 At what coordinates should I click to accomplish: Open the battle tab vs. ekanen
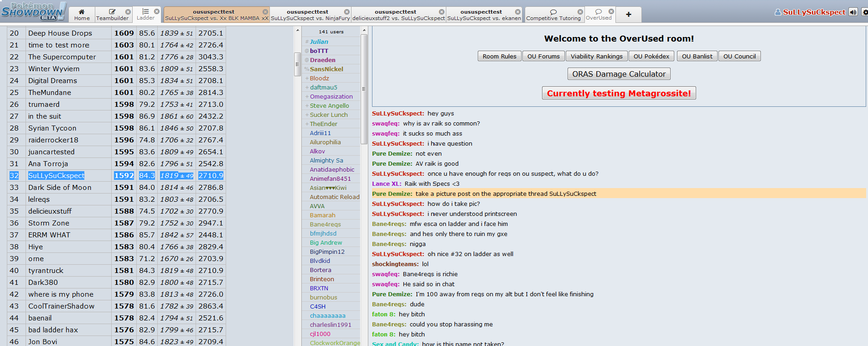(x=483, y=15)
